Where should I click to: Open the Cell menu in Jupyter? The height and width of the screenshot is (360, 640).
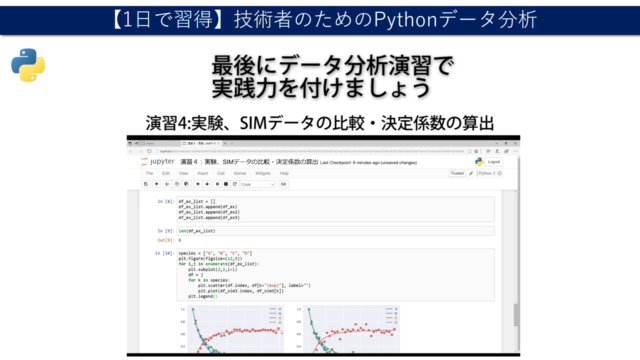point(221,173)
